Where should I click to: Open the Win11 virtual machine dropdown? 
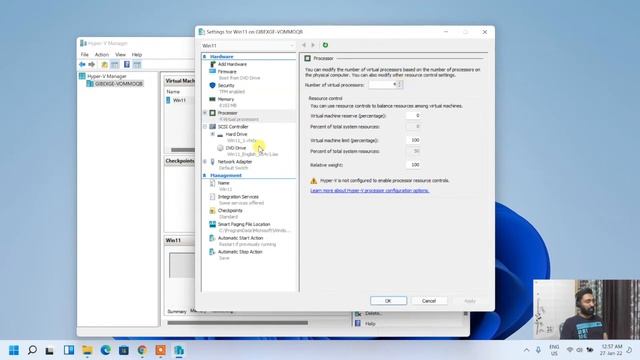point(248,45)
